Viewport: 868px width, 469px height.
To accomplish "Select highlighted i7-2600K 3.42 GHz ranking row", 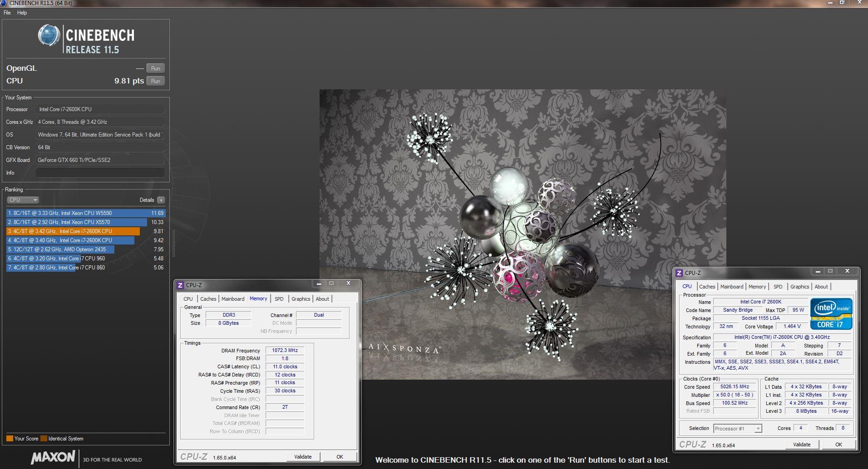I will pyautogui.click(x=86, y=231).
